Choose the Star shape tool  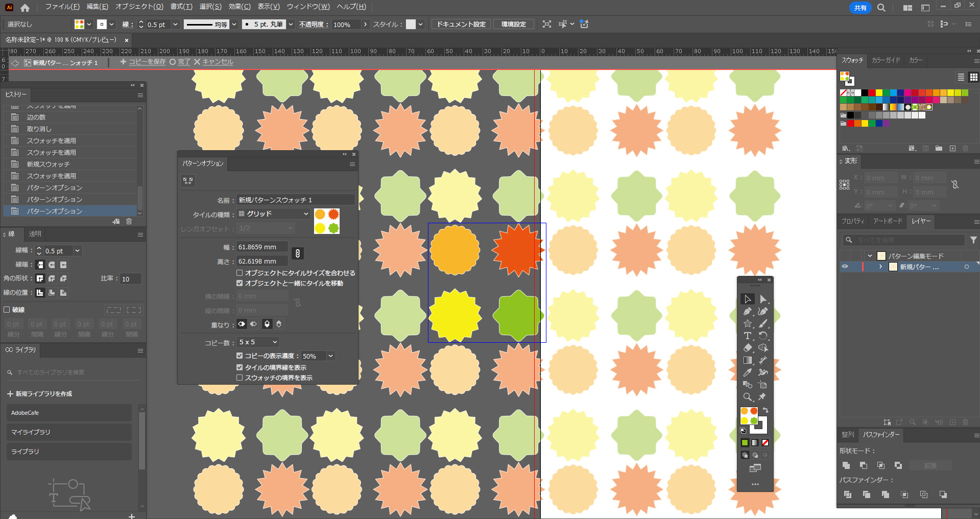point(748,324)
